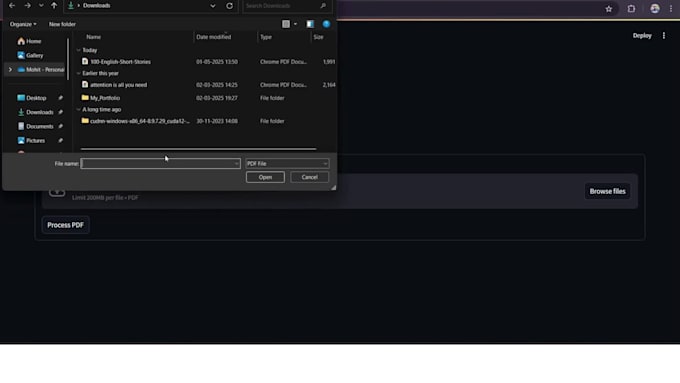This screenshot has width=680, height=383.
Task: Click the Open button
Action: (x=265, y=177)
